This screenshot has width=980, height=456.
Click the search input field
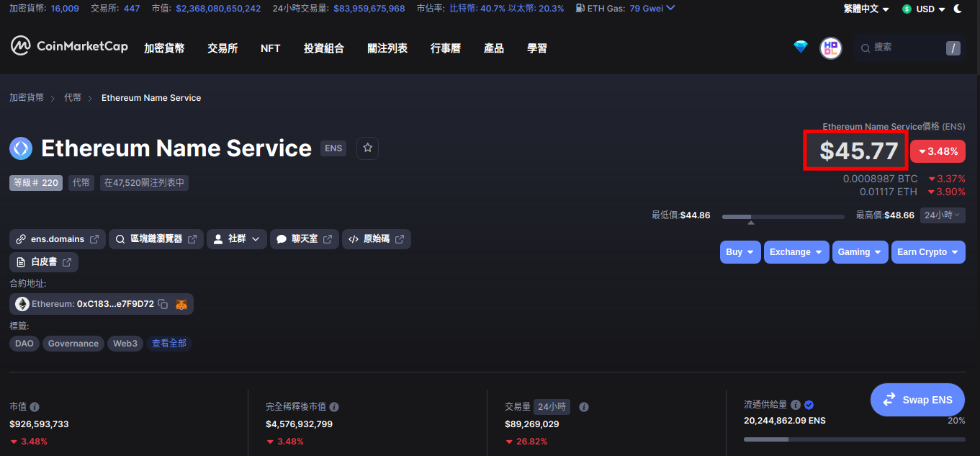(910, 48)
